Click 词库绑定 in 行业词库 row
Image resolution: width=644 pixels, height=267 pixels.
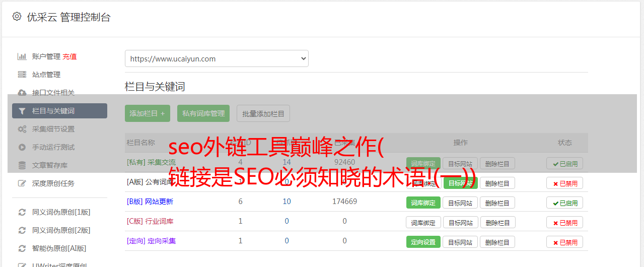[423, 223]
